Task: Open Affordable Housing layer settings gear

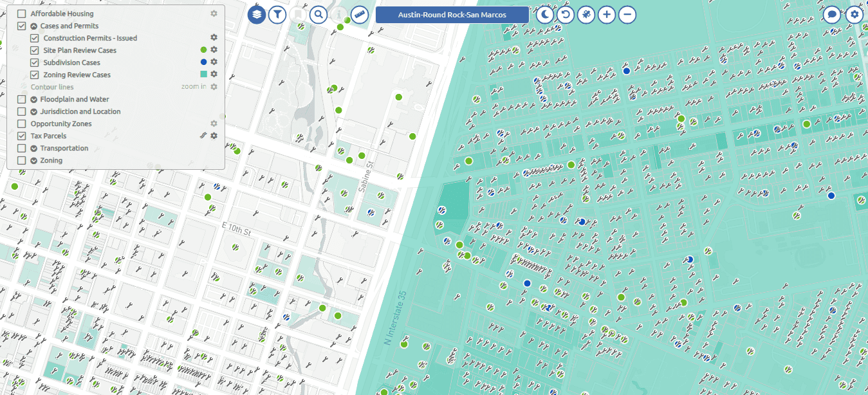Action: point(214,14)
